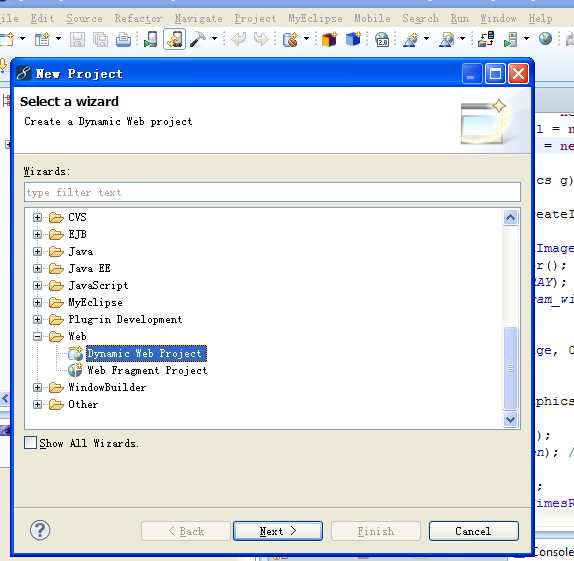Open the Window menu

click(499, 18)
